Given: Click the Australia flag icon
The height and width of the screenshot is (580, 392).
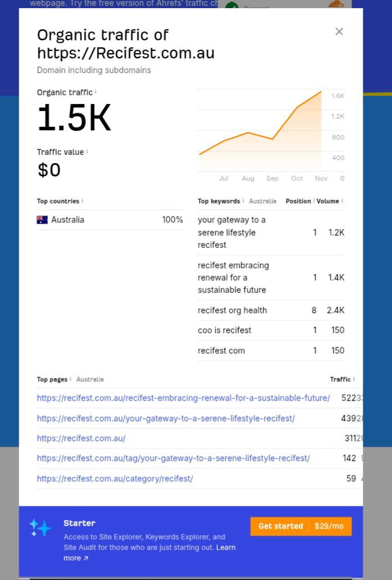Looking at the screenshot, I should [x=42, y=220].
